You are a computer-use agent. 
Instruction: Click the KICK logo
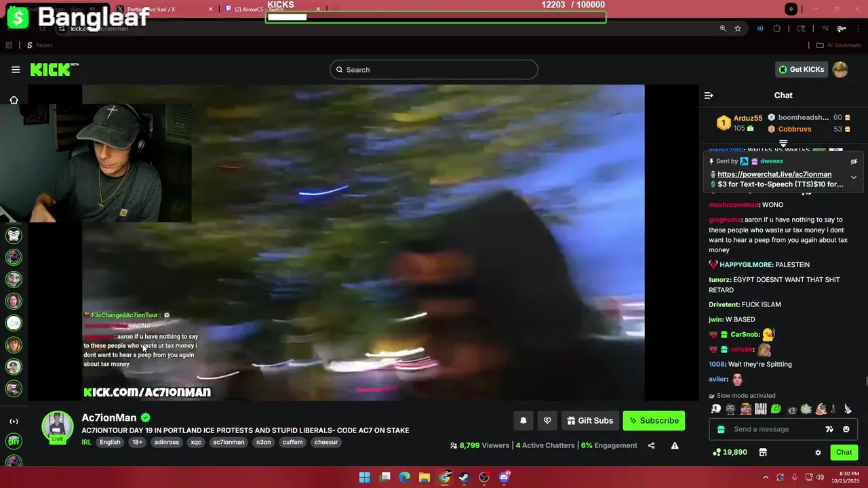coord(54,69)
